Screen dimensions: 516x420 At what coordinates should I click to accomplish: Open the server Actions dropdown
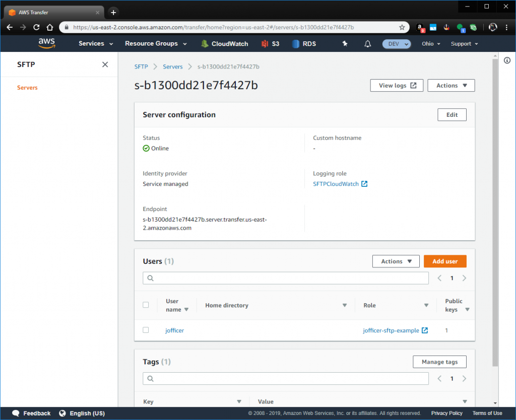point(451,86)
